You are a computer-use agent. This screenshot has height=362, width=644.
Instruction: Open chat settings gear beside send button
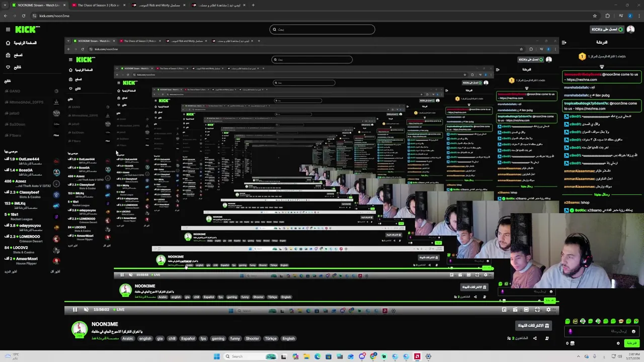pos(618,343)
